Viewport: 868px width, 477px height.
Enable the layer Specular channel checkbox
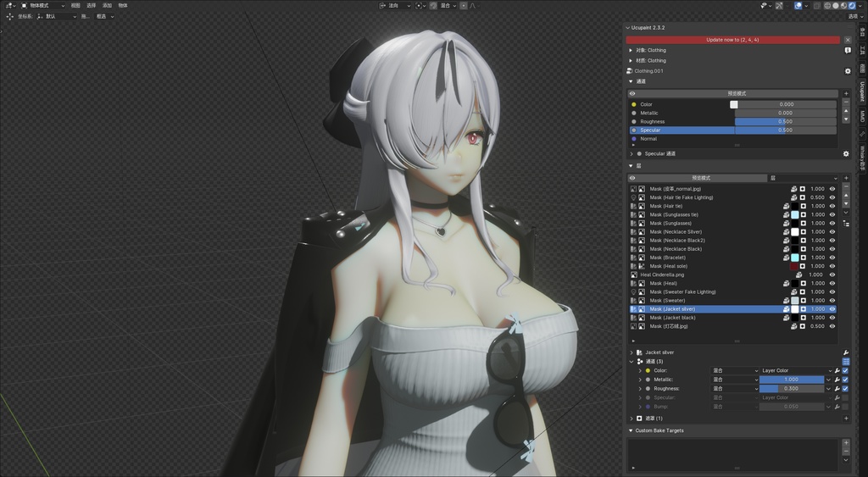point(845,397)
